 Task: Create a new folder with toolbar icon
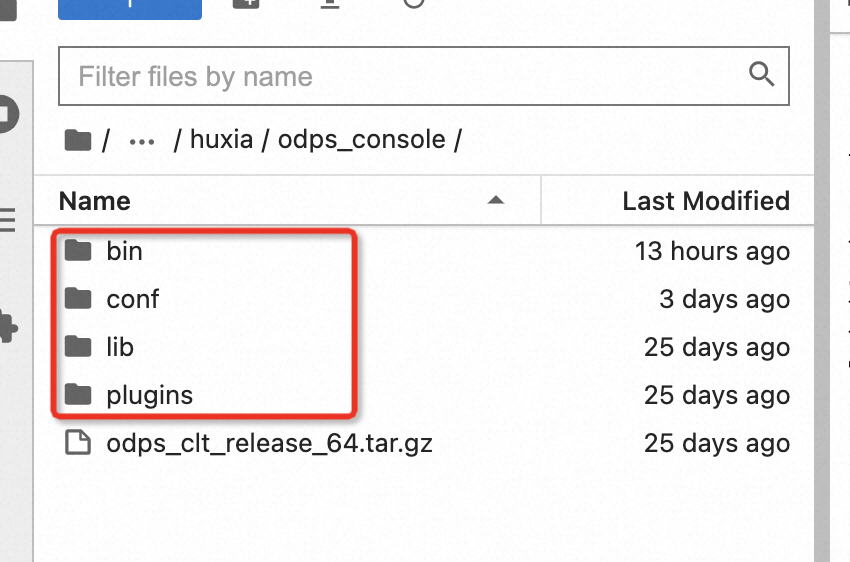coord(246,4)
